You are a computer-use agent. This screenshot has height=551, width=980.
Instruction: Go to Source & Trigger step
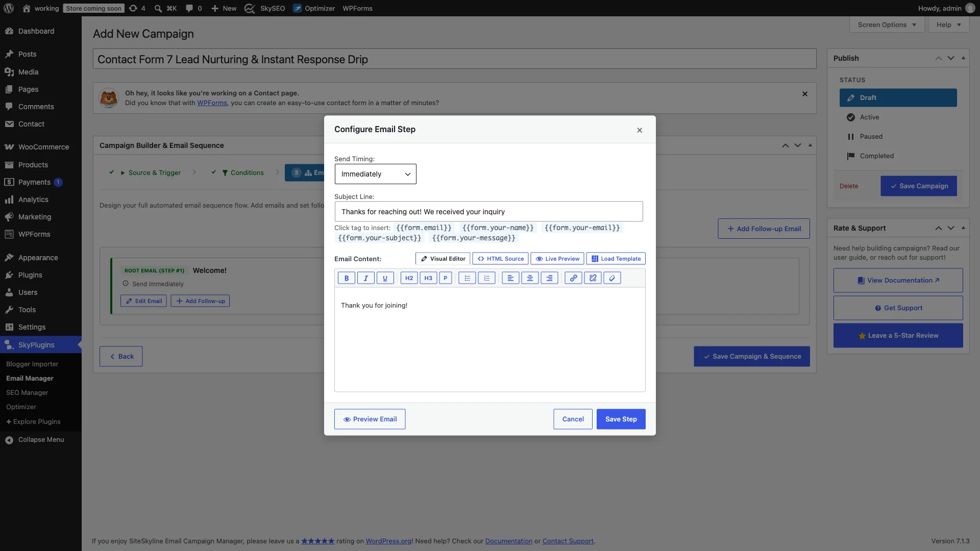(150, 172)
